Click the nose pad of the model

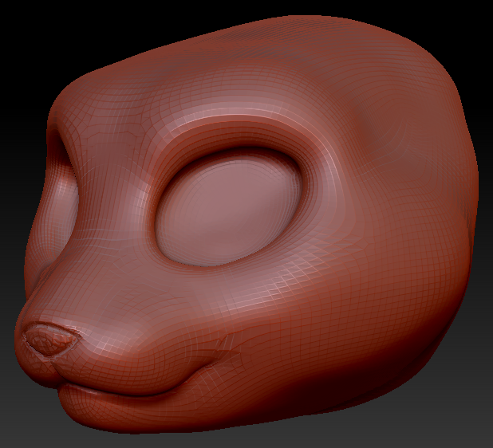tap(51, 340)
